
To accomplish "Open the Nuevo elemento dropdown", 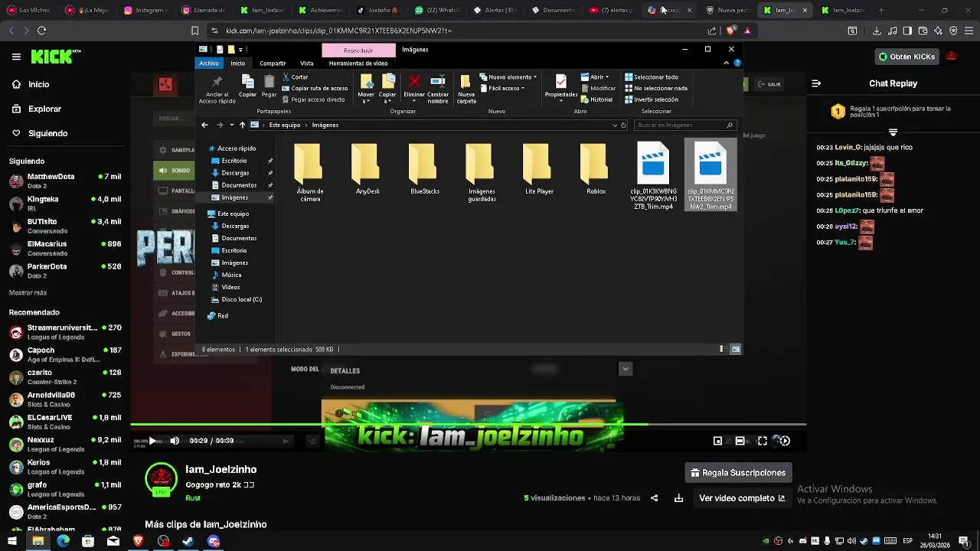I will pos(508,77).
